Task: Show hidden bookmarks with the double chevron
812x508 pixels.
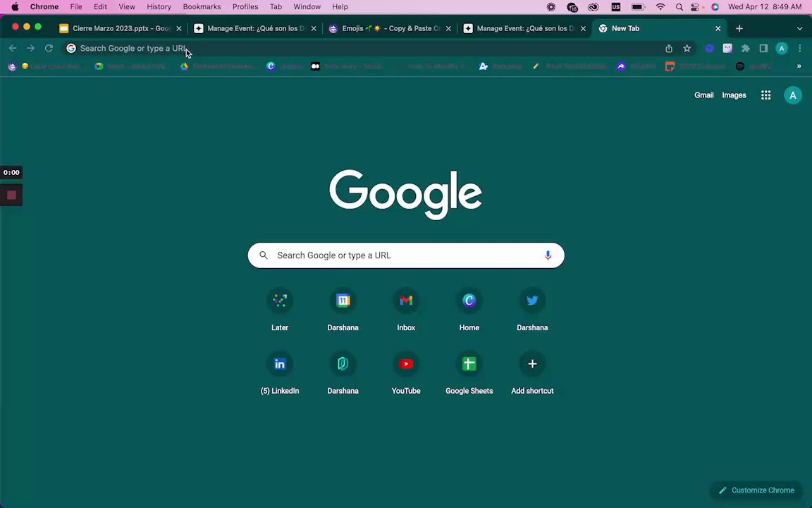Action: (x=799, y=66)
